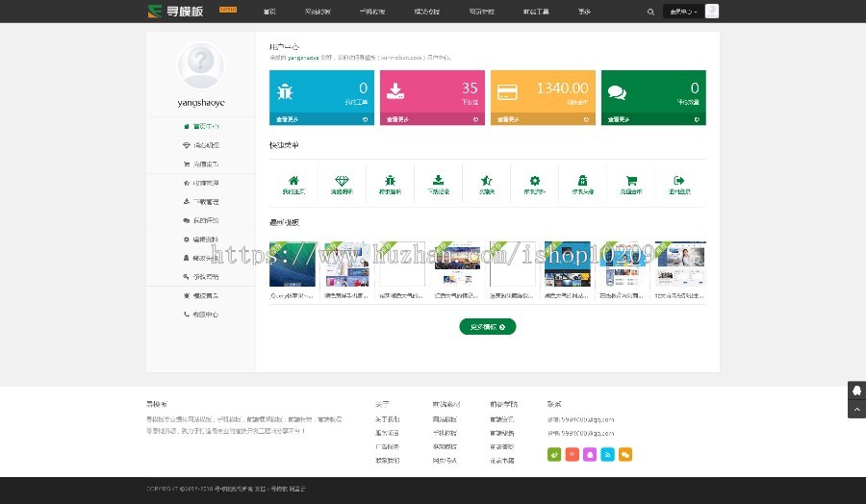Screen dimensions: 866x504
Task: Open the city skyline template thumbnail
Action: (457, 264)
